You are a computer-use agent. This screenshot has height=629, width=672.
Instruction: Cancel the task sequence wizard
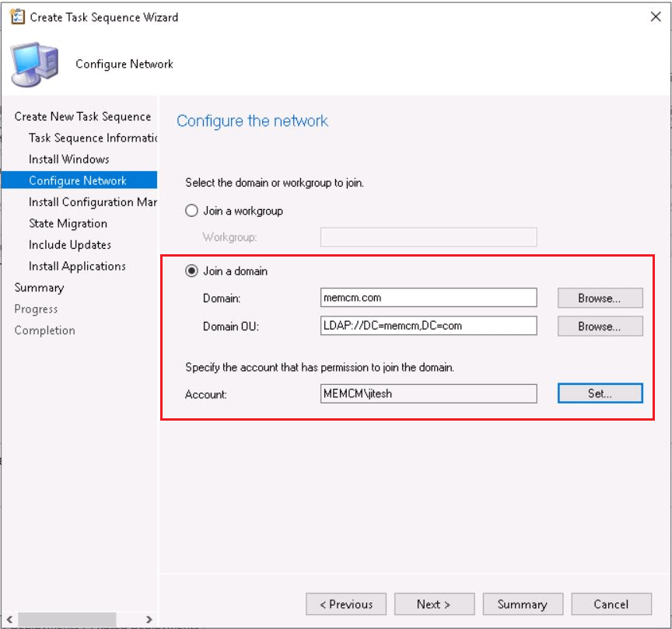coord(611,604)
